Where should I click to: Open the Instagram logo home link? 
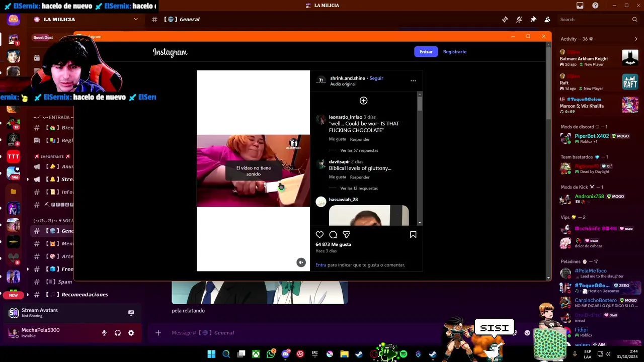pyautogui.click(x=170, y=52)
